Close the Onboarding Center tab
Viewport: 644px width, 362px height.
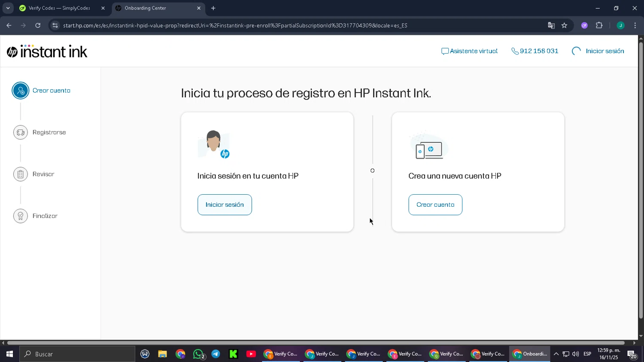click(199, 8)
